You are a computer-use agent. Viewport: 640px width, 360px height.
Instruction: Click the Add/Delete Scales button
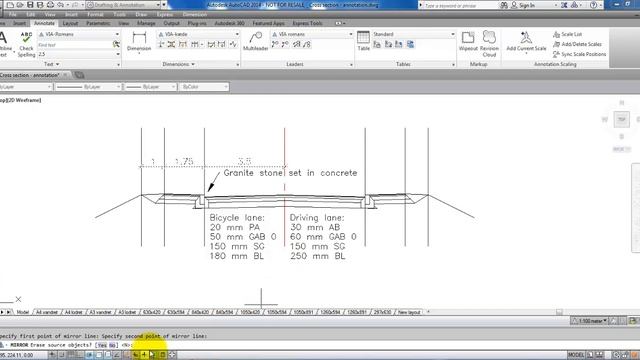point(577,44)
